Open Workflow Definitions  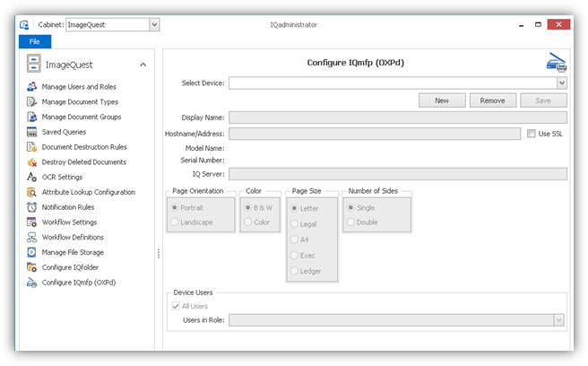click(x=73, y=237)
